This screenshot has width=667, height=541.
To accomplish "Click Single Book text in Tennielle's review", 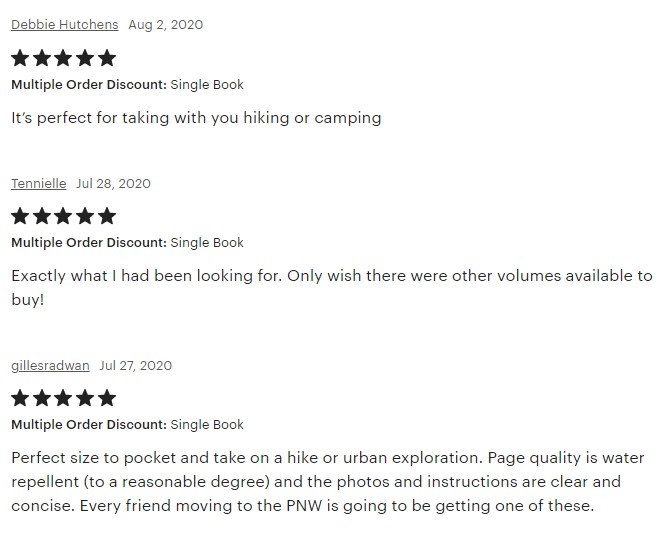I will 207,242.
